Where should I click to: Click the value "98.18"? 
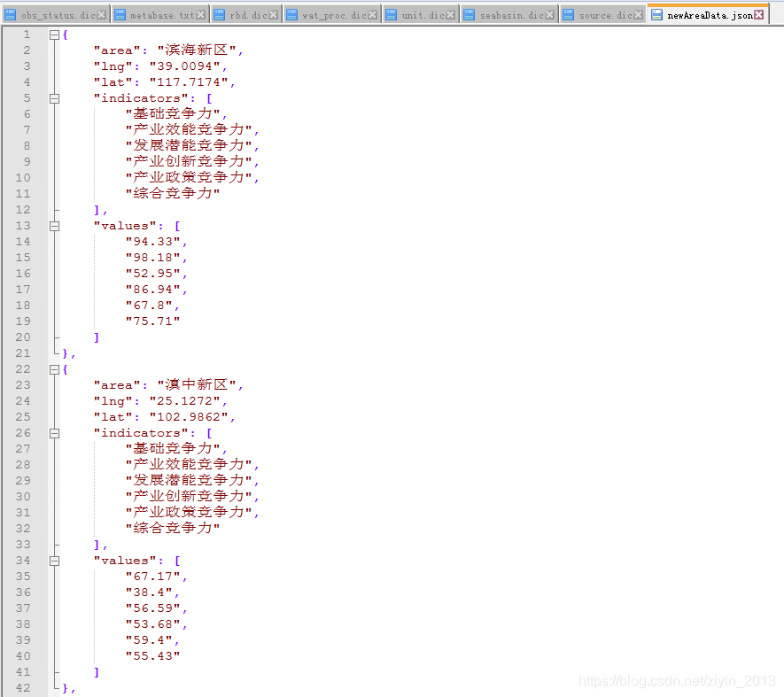pos(153,258)
